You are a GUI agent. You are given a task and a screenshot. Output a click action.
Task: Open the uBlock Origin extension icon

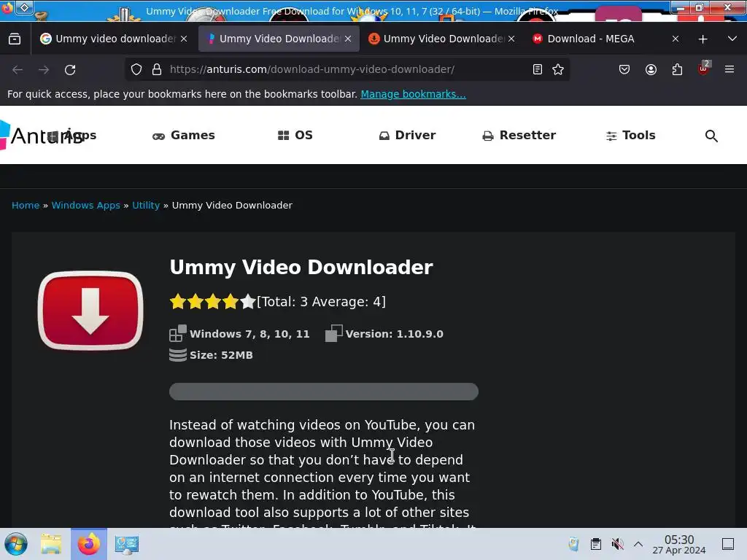704,69
